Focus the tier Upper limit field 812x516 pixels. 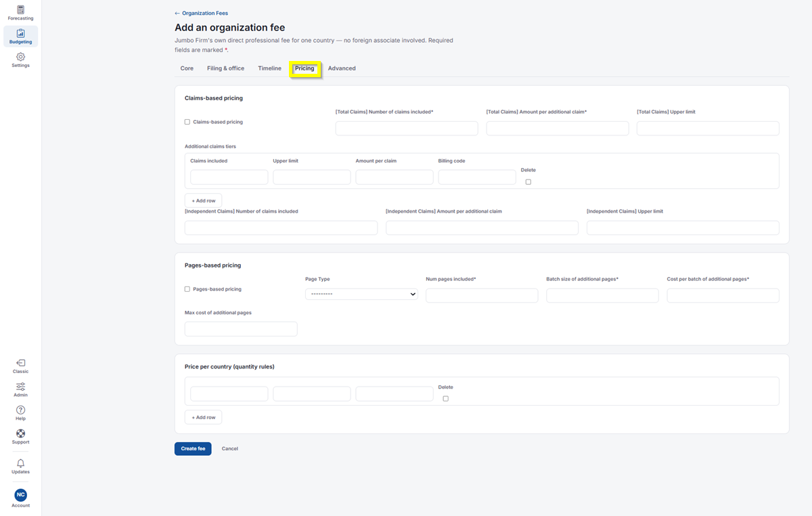[x=312, y=177]
